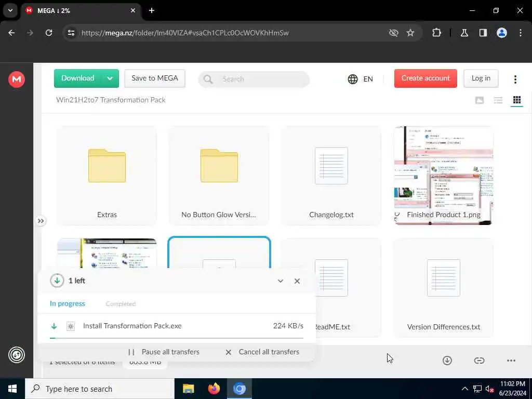532x399 pixels.
Task: Expand the sidebar with double-arrow button
Action: 41,221
